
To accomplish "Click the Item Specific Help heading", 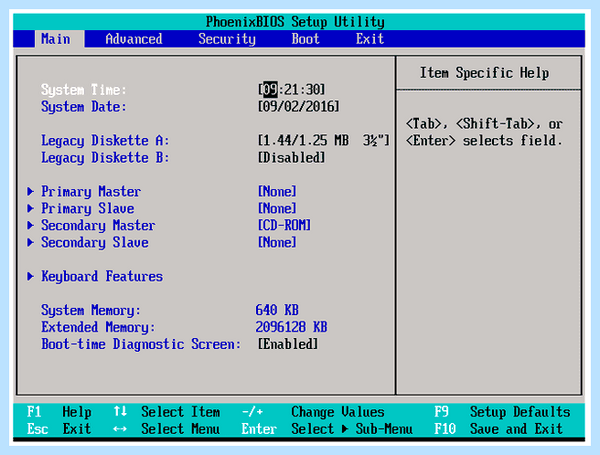I will pos(484,73).
